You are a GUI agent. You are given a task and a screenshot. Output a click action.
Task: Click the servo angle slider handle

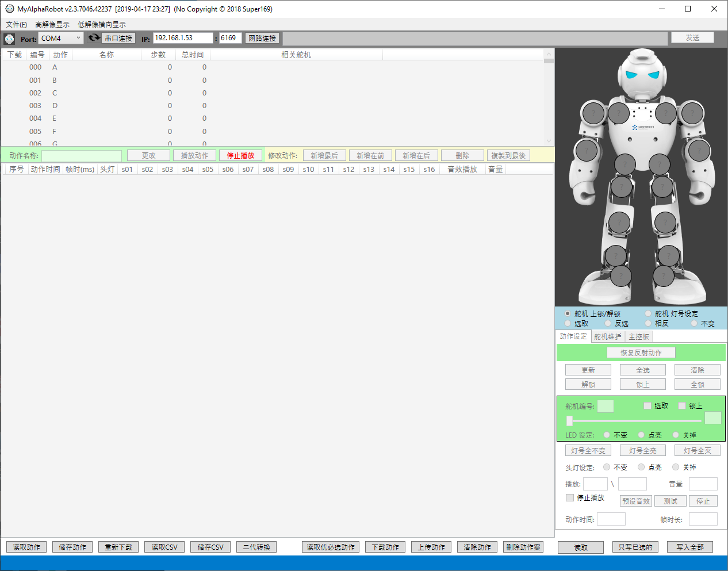click(x=569, y=420)
